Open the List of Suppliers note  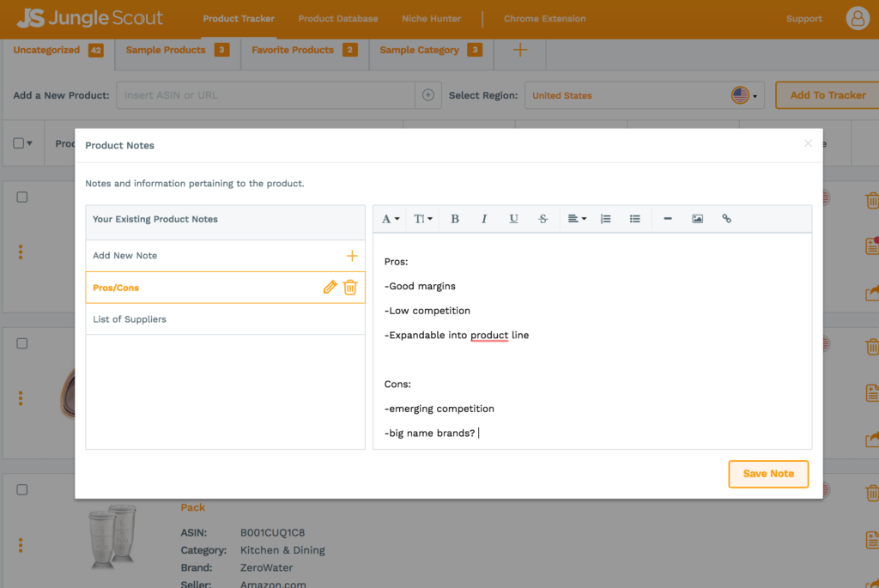130,319
